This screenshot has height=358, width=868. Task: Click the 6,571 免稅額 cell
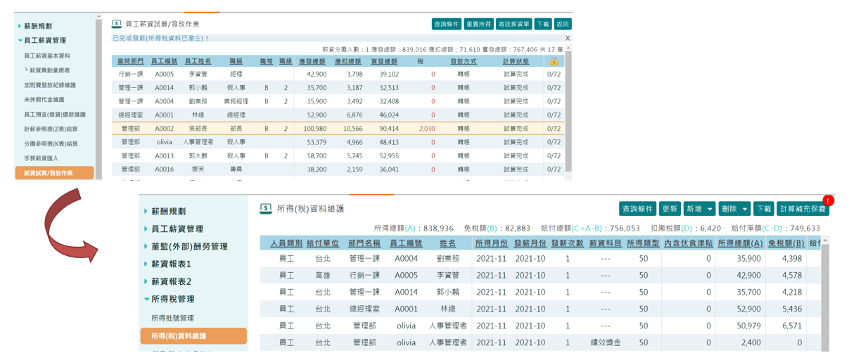pos(791,326)
